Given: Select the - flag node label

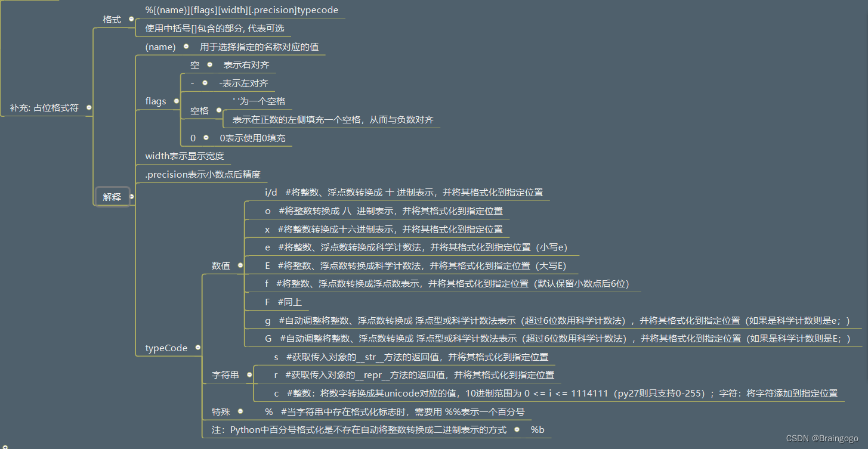Looking at the screenshot, I should tap(192, 83).
